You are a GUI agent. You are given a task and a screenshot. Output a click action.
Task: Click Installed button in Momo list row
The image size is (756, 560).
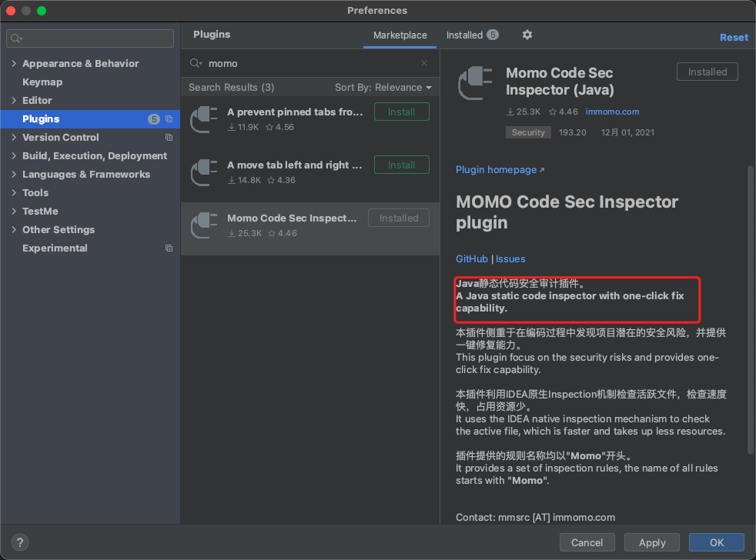click(x=399, y=218)
